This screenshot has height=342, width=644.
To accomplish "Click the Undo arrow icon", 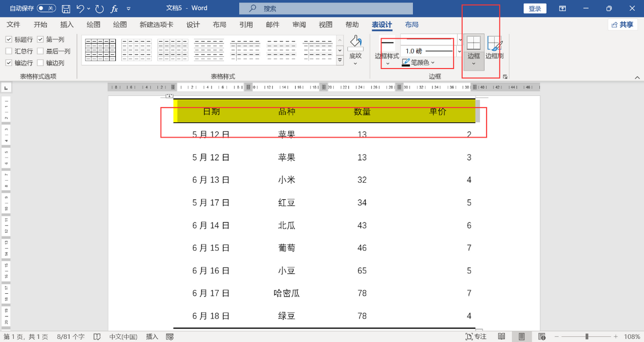I will pyautogui.click(x=80, y=9).
